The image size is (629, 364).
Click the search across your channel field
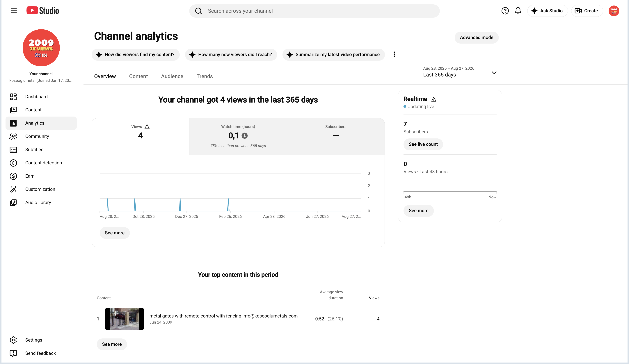[x=314, y=11]
